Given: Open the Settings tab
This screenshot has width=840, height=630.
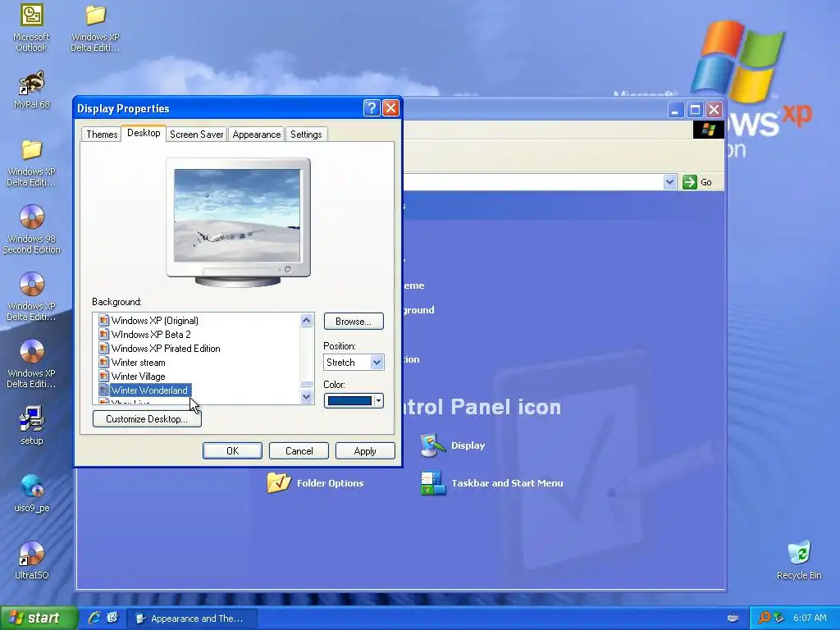Looking at the screenshot, I should (306, 134).
